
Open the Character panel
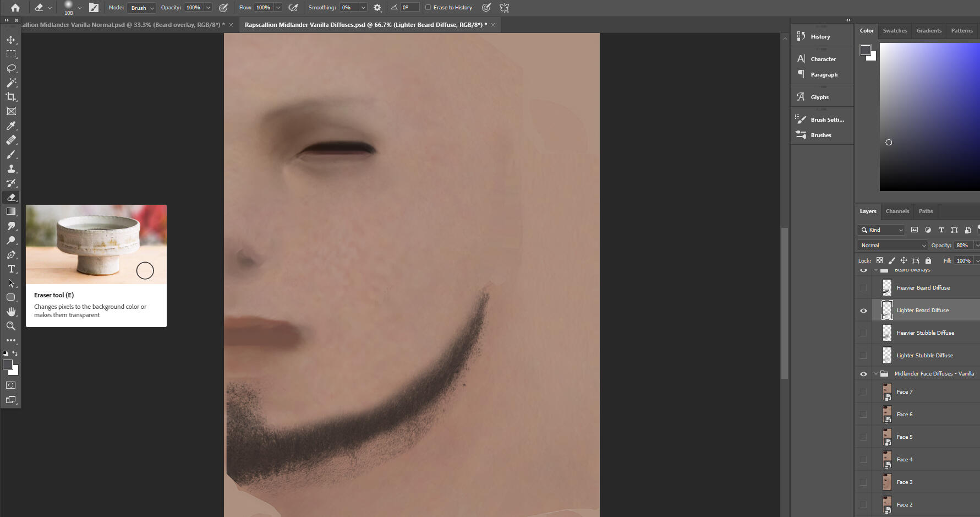(822, 59)
